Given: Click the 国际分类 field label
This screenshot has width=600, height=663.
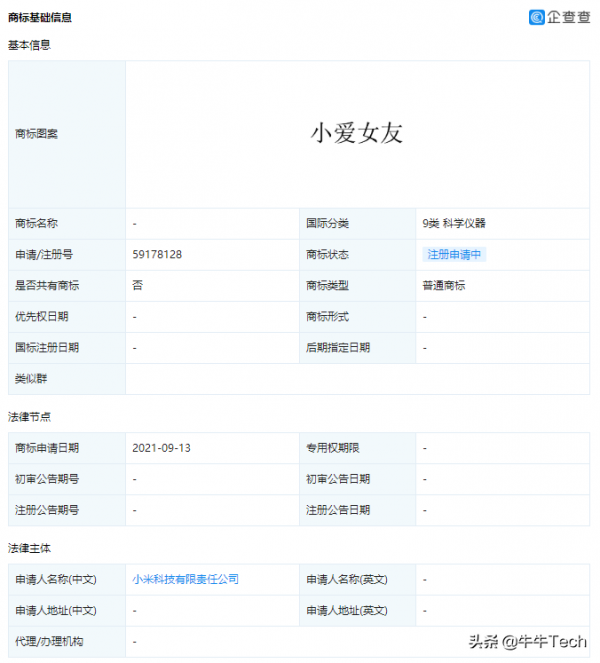Looking at the screenshot, I should click(327, 223).
